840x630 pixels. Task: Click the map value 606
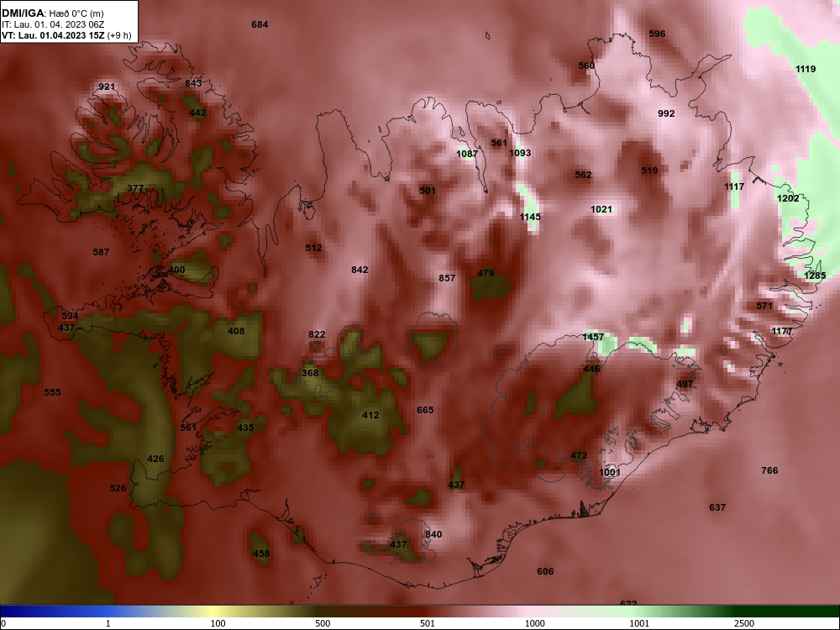(545, 571)
